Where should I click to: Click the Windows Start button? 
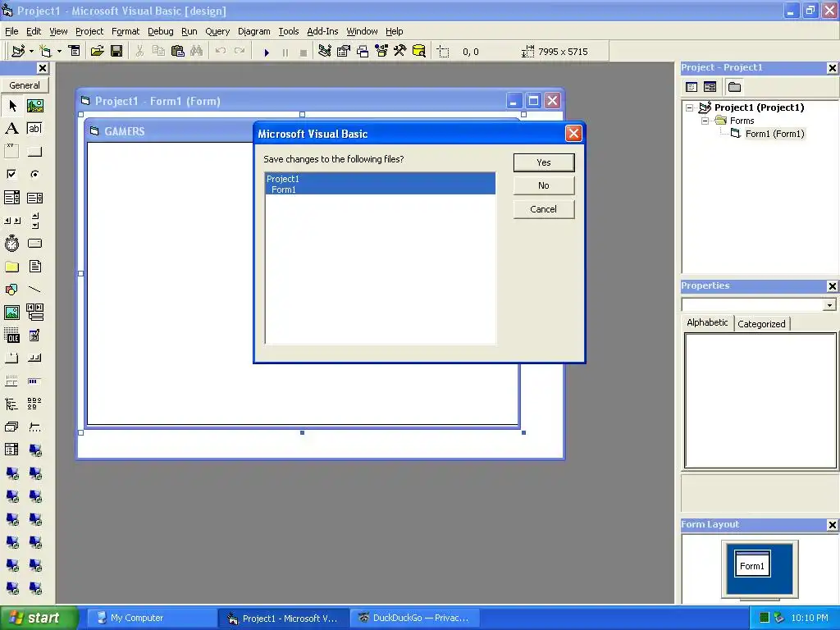pyautogui.click(x=39, y=618)
